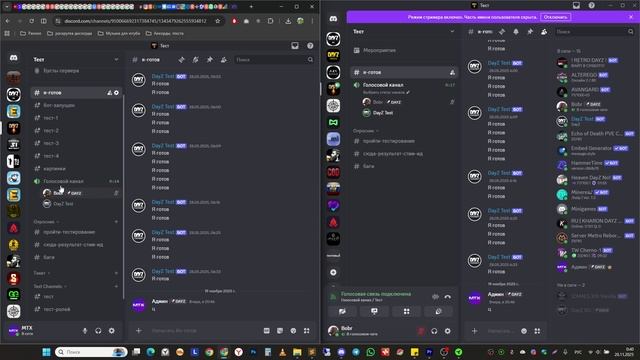This screenshot has height=360, width=640.
Task: Toggle the camera in desktop voice panel
Action: (342, 311)
